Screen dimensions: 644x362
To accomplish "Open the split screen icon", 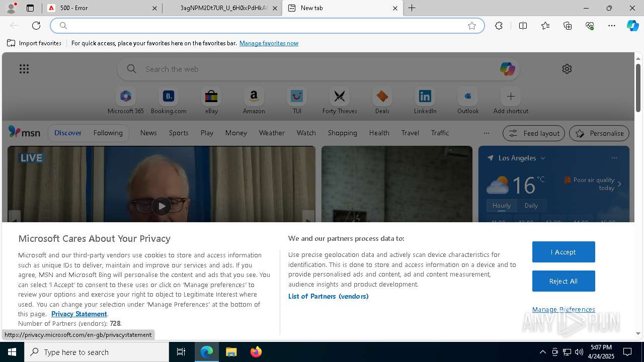I will click(x=523, y=26).
